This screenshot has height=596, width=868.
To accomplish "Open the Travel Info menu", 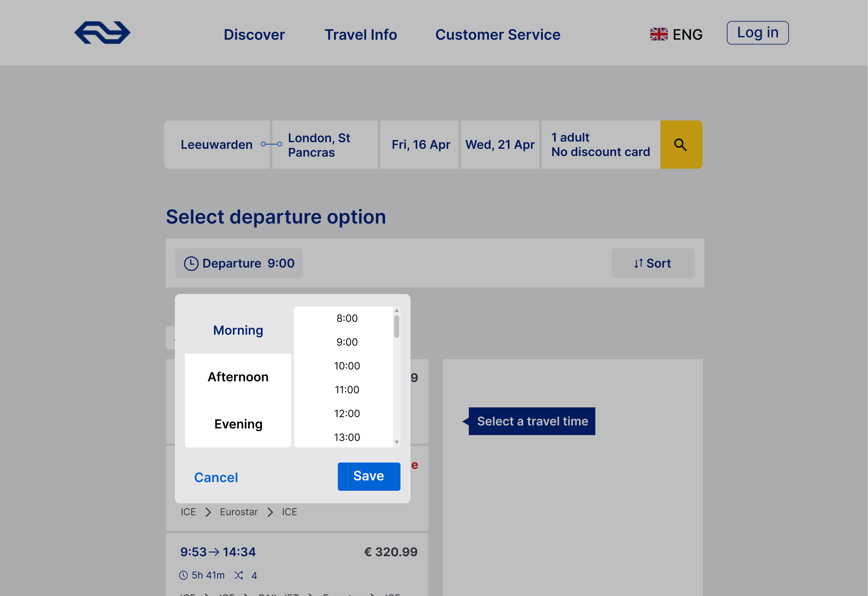I will click(x=360, y=35).
